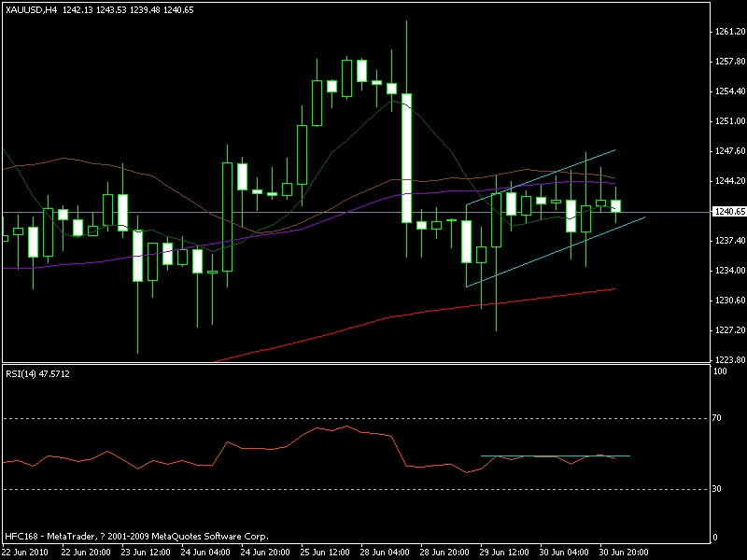Click the current price tag 1240.65
Viewport: 747px width, 560px height.
coord(729,212)
